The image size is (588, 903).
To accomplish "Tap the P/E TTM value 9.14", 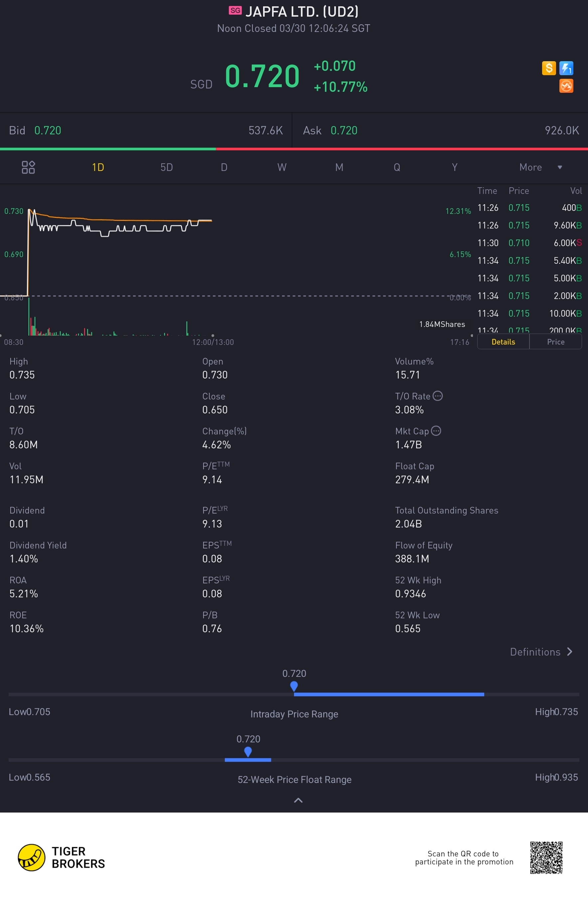I will tap(212, 480).
